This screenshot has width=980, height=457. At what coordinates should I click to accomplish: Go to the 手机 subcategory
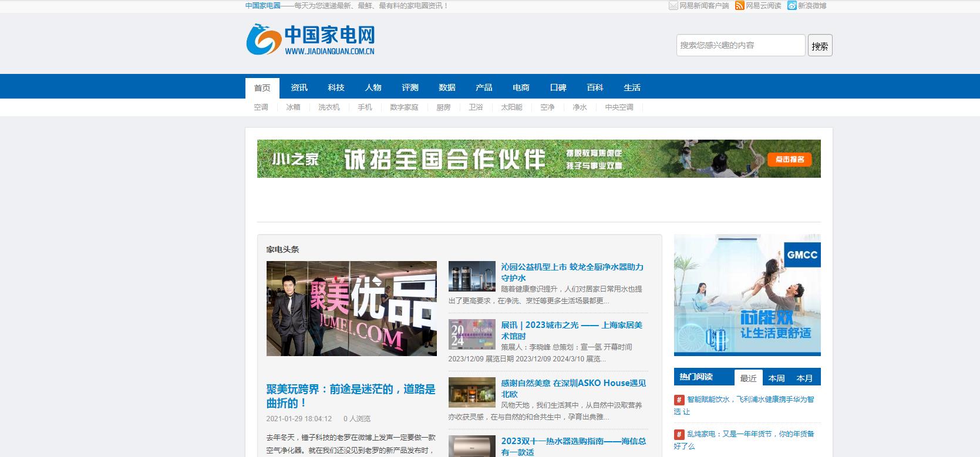pyautogui.click(x=365, y=107)
